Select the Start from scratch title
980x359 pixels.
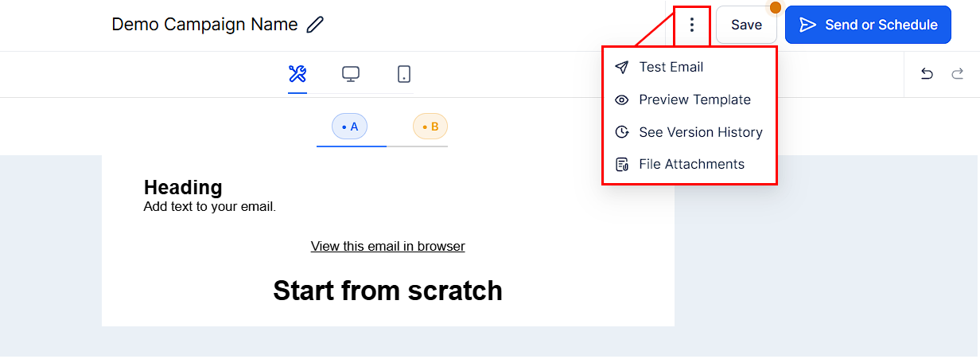pos(388,291)
